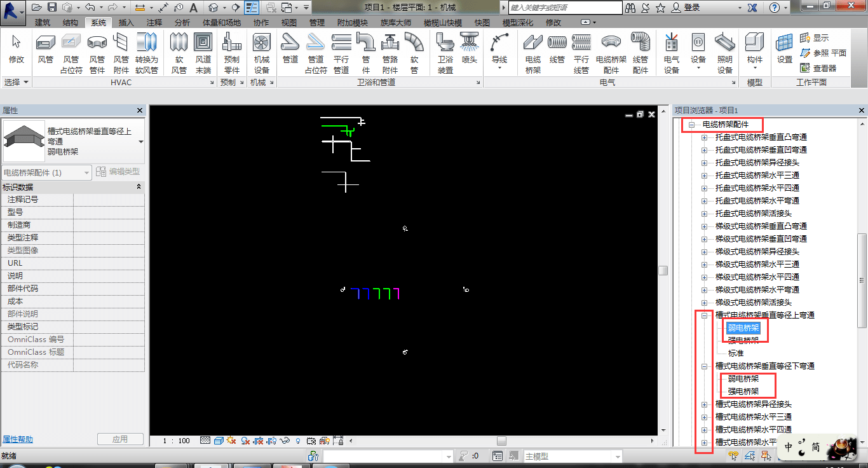The image size is (868, 468).
Task: Collapse the 标识数据 properties group
Action: tap(139, 187)
